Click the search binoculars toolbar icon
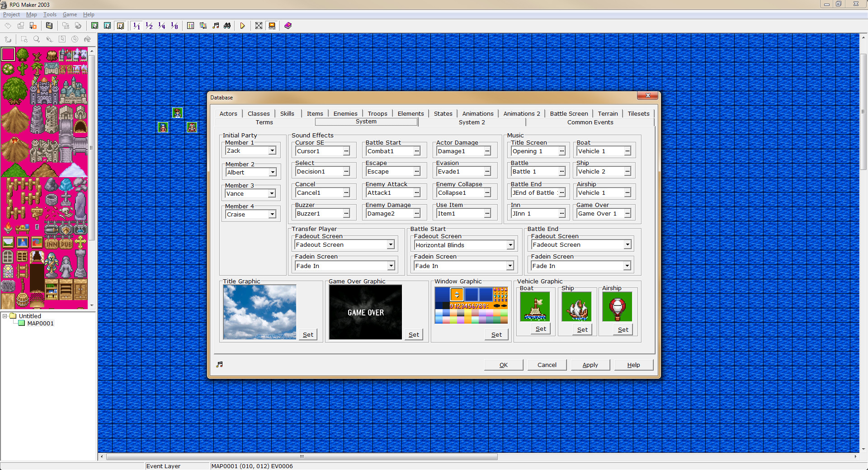The width and height of the screenshot is (868, 470). click(227, 26)
